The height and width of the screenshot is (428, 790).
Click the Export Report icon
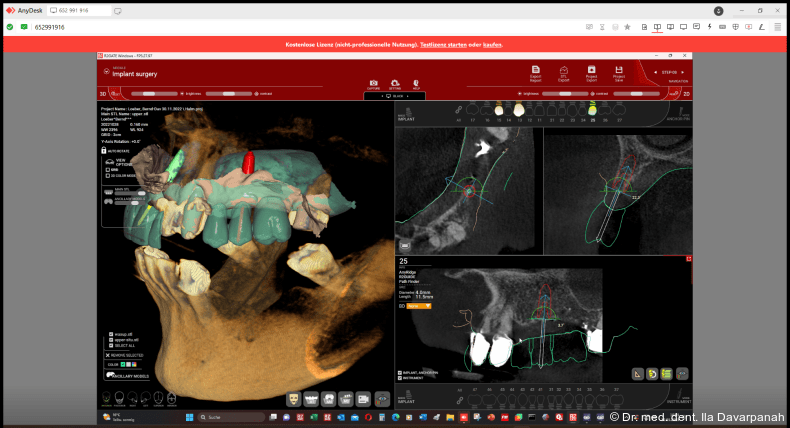tap(536, 72)
